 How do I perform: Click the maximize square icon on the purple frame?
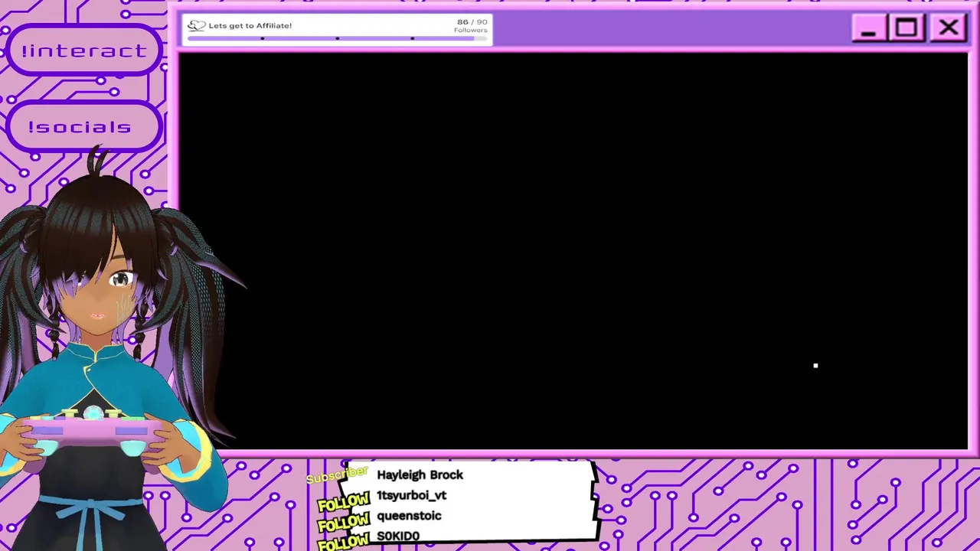pos(906,28)
